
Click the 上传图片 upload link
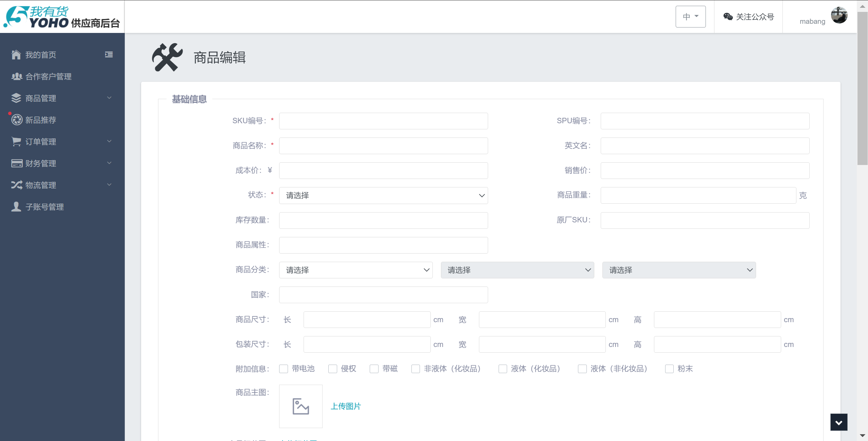click(x=346, y=406)
